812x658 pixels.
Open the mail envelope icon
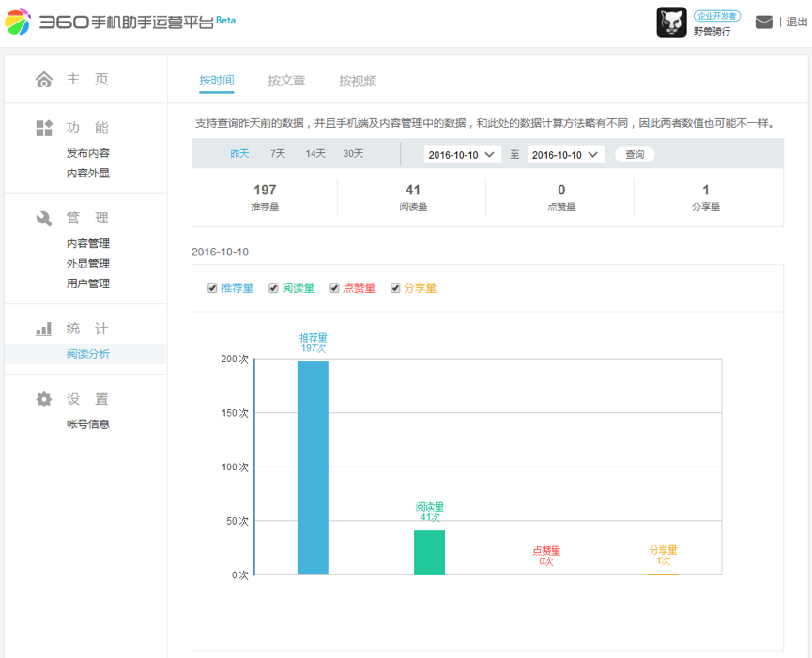pyautogui.click(x=764, y=22)
